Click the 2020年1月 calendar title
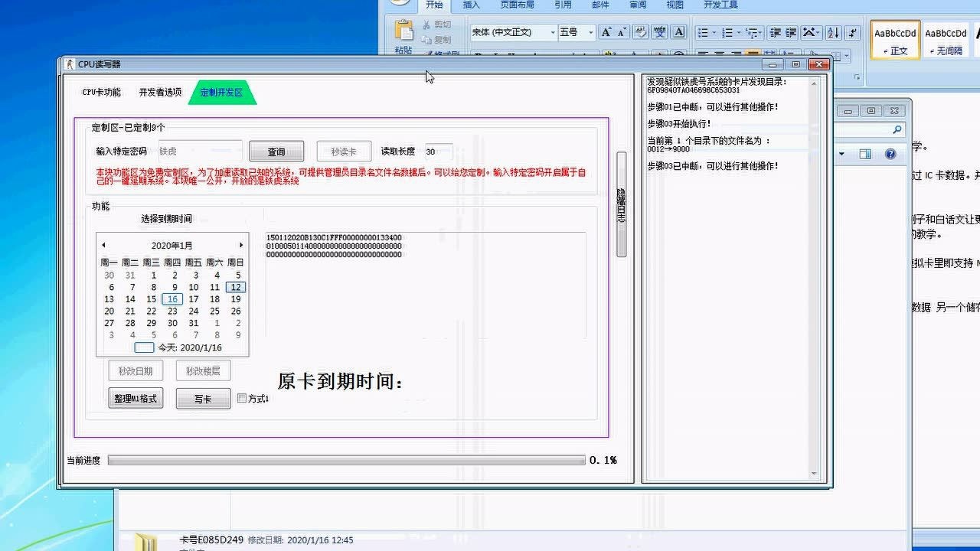The height and width of the screenshot is (551, 980). 172,246
